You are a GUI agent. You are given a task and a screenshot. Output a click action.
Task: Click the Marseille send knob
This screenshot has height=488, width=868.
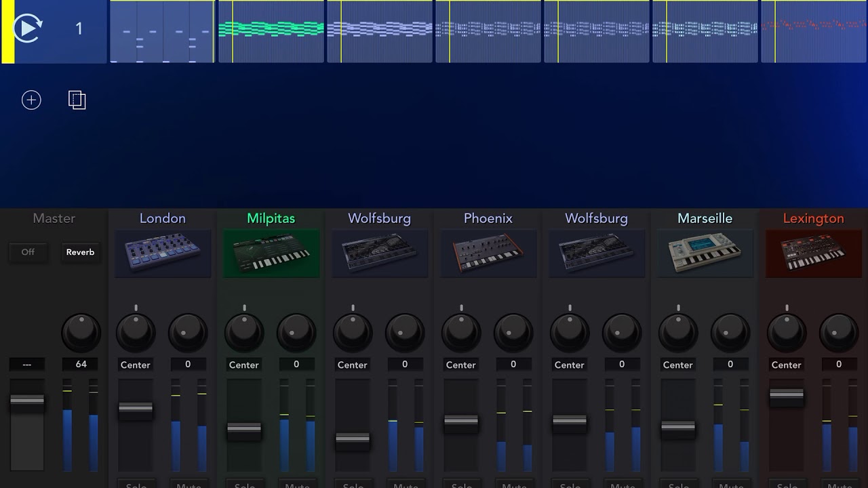730,333
